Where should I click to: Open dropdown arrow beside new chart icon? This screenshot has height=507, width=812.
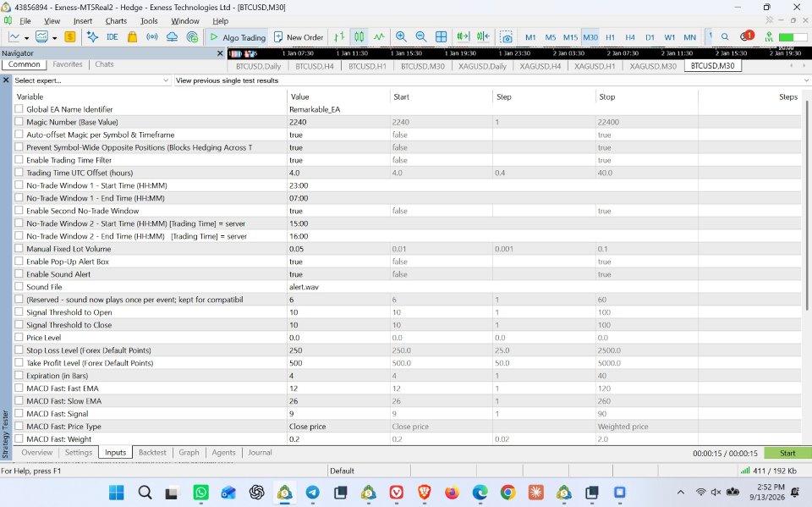coord(26,38)
